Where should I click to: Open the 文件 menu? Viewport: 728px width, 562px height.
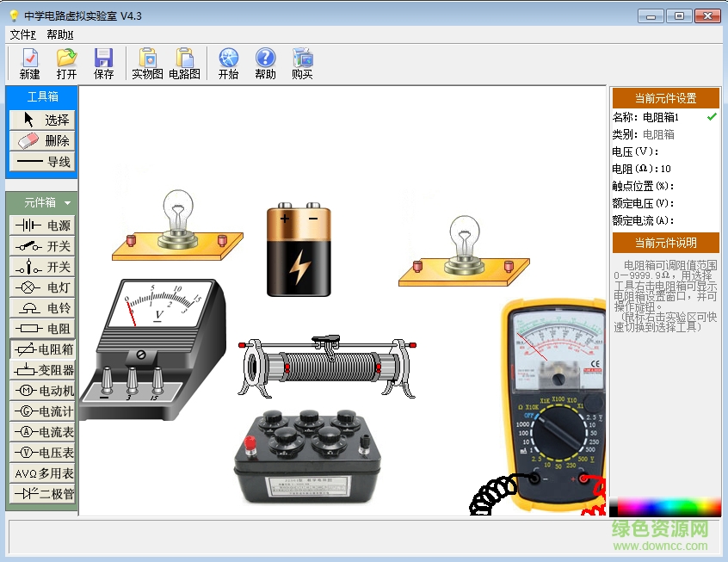[x=22, y=34]
